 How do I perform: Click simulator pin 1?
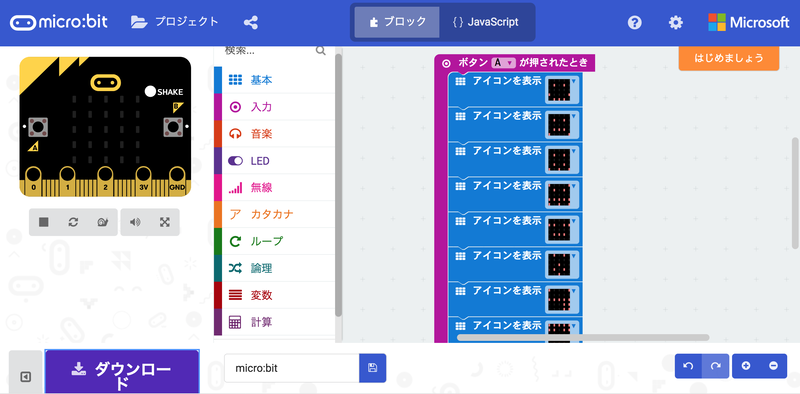67,176
